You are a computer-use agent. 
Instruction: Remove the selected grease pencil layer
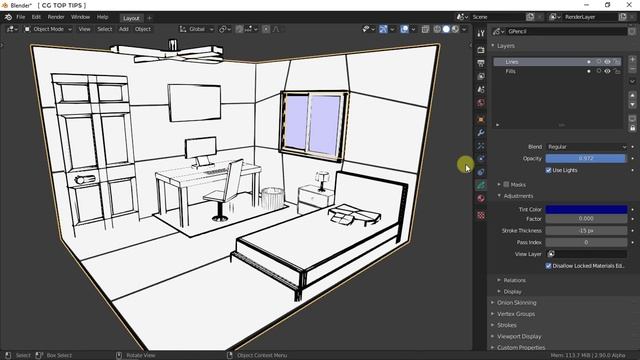point(632,69)
